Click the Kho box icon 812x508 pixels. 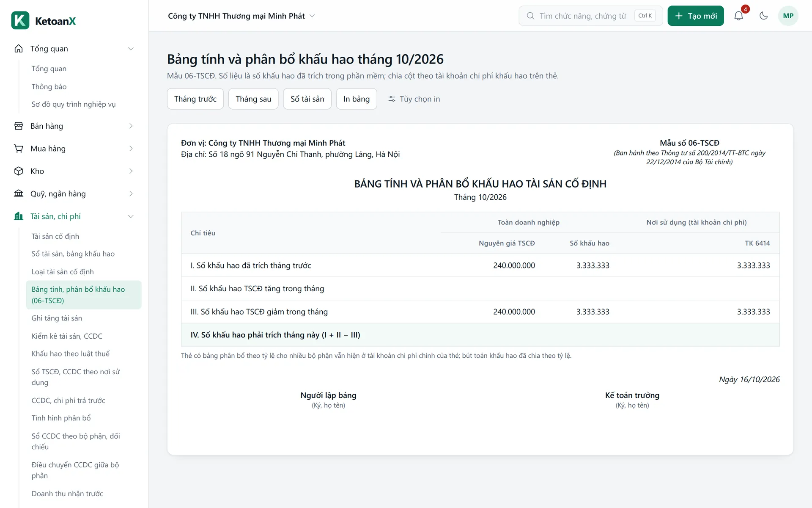coord(19,171)
